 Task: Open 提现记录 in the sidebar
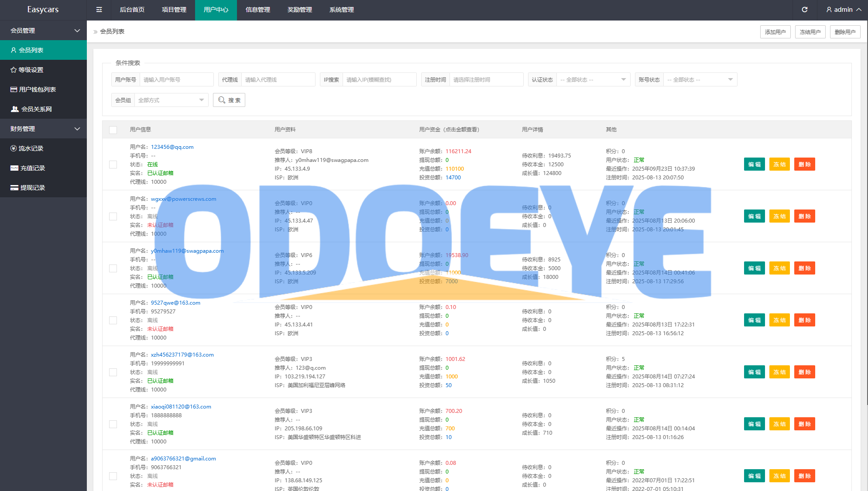(x=32, y=188)
